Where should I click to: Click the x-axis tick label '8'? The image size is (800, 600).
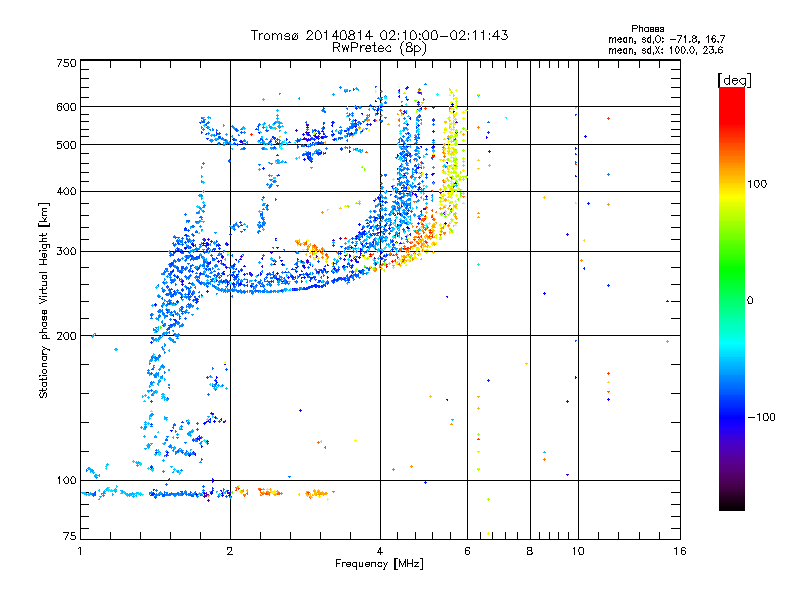click(530, 551)
